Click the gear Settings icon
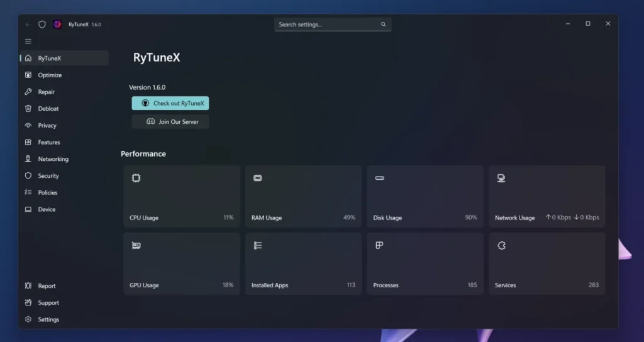The height and width of the screenshot is (342, 644). [x=28, y=319]
